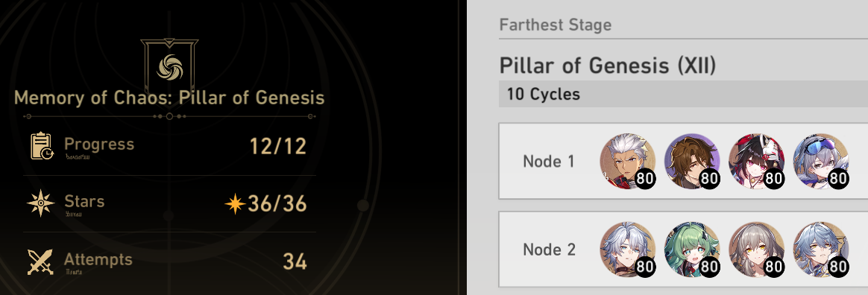Select the green-haired character in Node 2

(x=692, y=250)
